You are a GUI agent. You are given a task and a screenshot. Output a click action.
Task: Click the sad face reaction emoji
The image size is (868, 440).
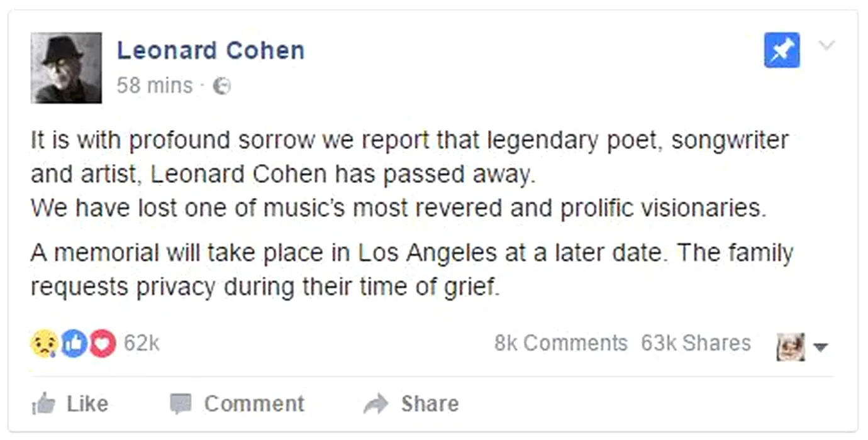(44, 344)
